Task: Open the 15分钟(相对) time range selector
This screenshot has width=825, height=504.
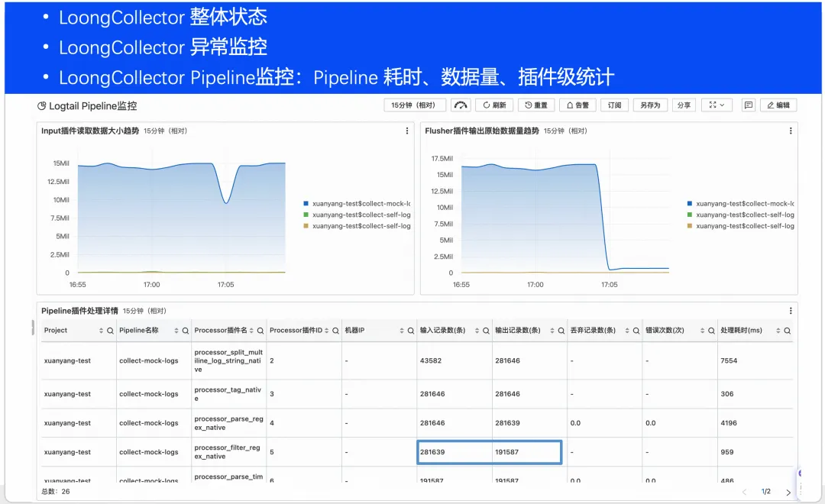Action: [415, 105]
